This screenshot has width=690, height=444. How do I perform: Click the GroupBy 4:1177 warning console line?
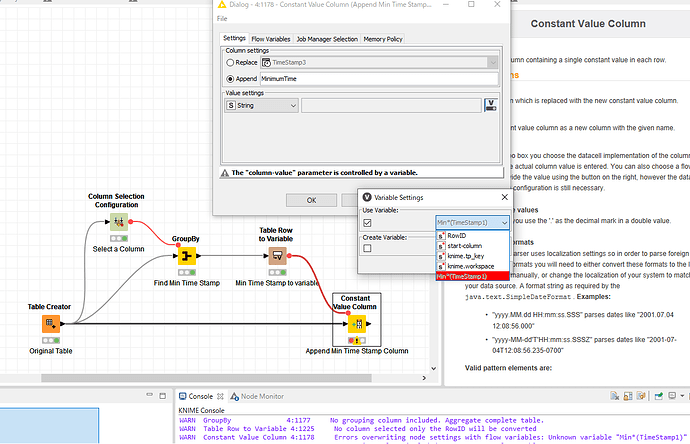pyautogui.click(x=361, y=420)
